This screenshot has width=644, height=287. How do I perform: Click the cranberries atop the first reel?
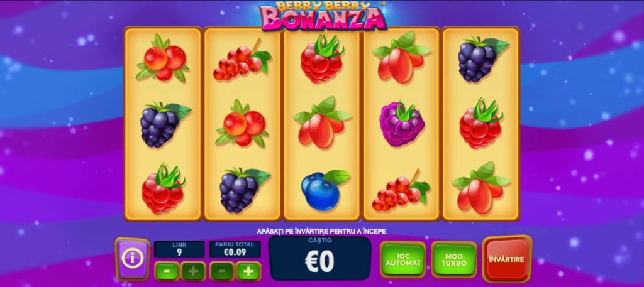(163, 57)
